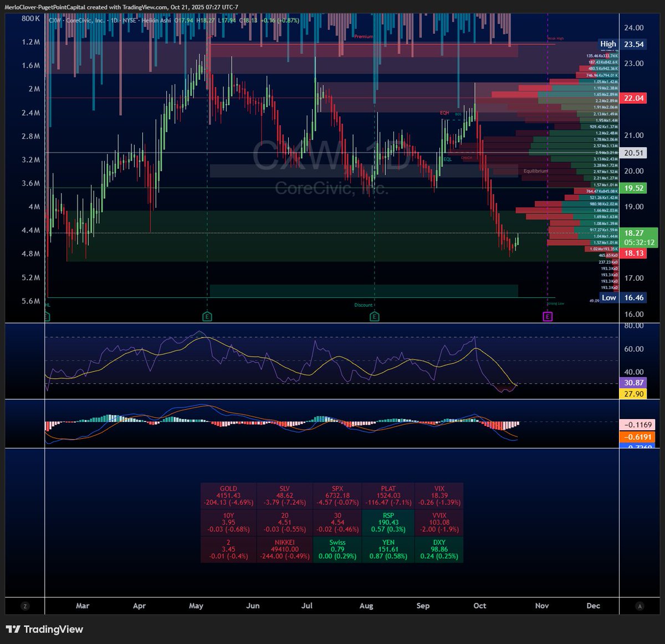Click the SPX cell showing 6732.18
Viewport: 665px width, 644px height.
[x=337, y=496]
